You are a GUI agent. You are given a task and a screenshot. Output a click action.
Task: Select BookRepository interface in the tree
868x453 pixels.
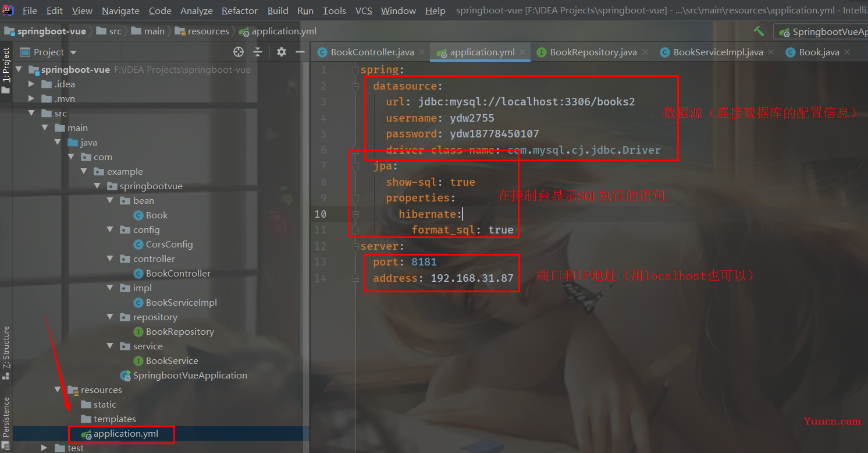pyautogui.click(x=174, y=332)
